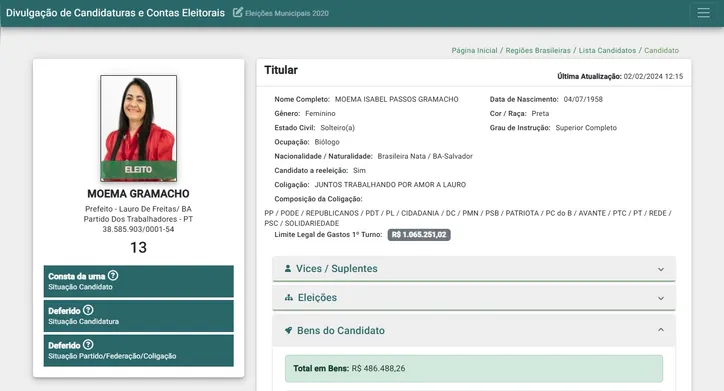Click the Cor / Raça value Preta

pos(540,114)
